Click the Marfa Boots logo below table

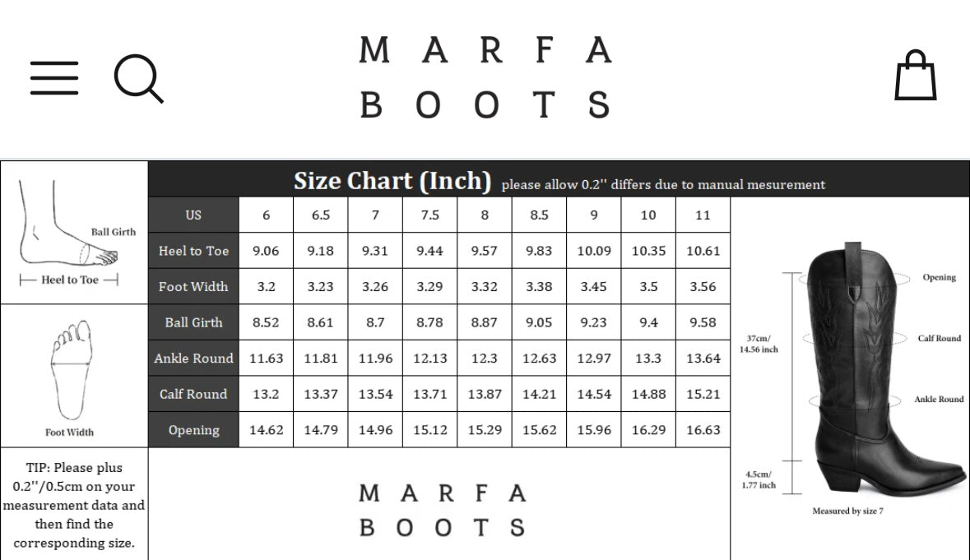(x=441, y=510)
